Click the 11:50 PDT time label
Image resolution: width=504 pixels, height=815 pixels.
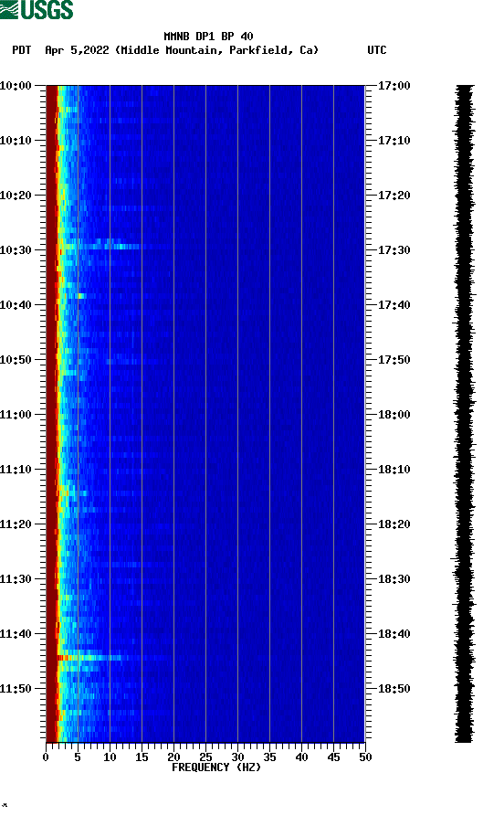pyautogui.click(x=16, y=689)
